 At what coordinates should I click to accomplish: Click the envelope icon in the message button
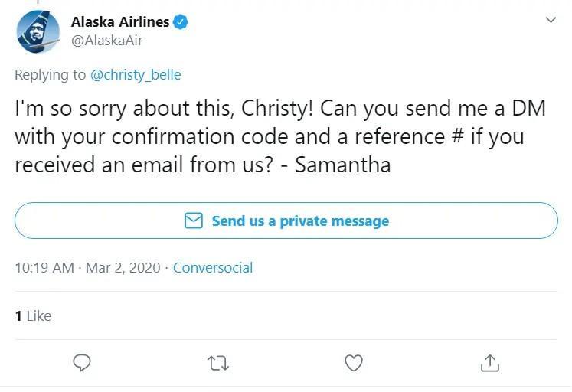coord(193,220)
